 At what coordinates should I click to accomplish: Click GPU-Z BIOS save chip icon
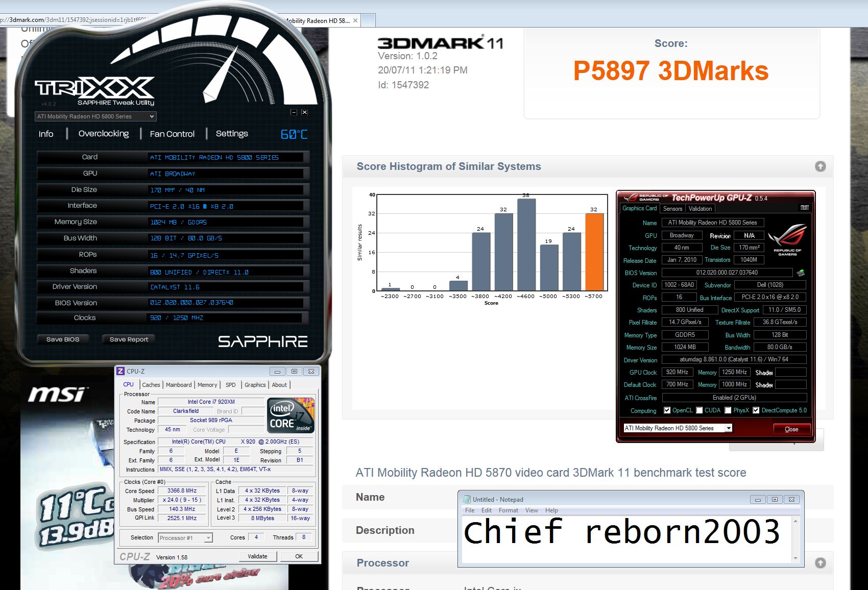click(801, 273)
